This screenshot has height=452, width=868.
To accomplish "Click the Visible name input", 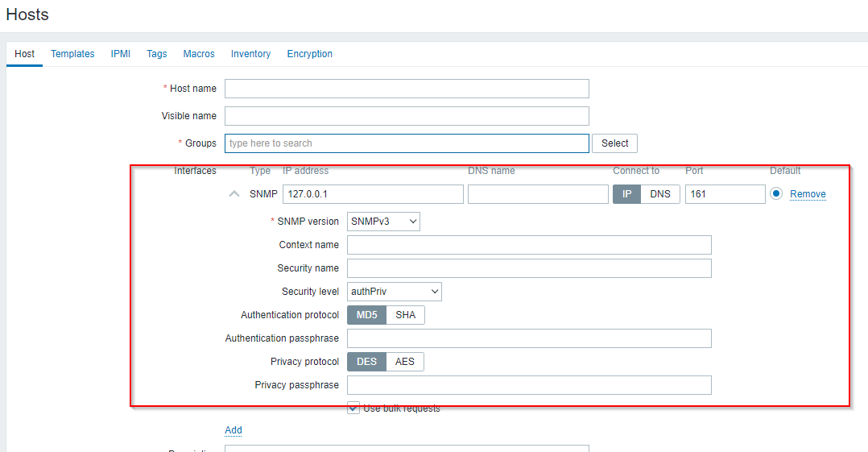I will pyautogui.click(x=407, y=116).
